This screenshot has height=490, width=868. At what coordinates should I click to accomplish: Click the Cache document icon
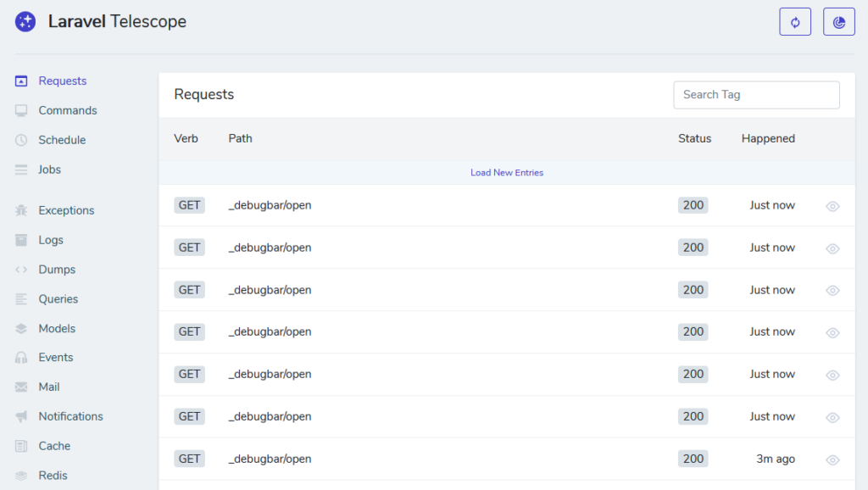21,446
